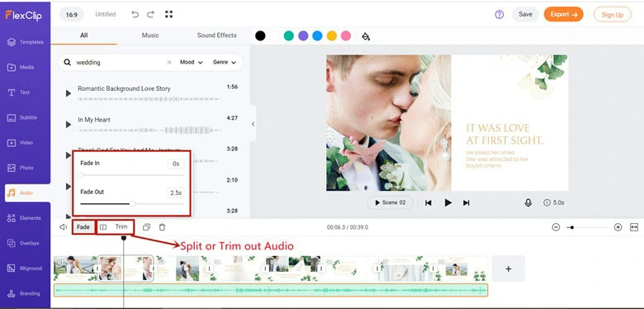Open the 5.0s scene duration setting
The image size is (644, 309).
click(554, 202)
